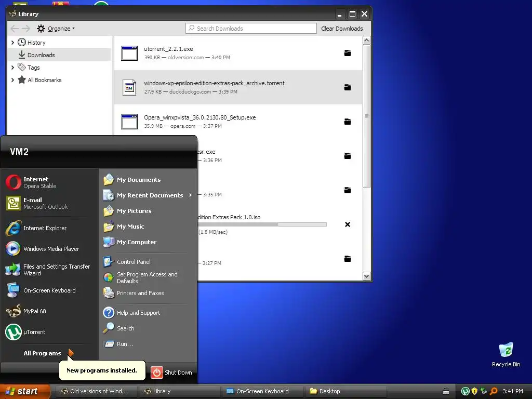Open folder for the 3:35 PM download
This screenshot has height=399, width=532.
(348, 190)
